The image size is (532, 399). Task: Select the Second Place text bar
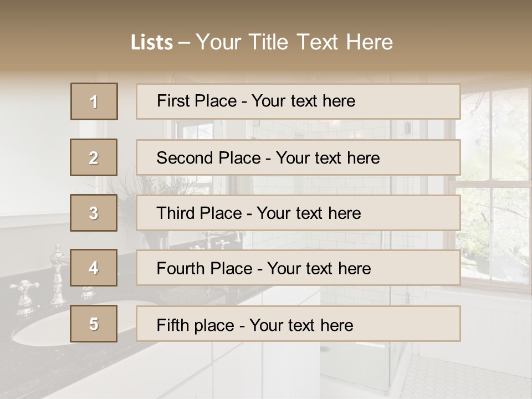298,157
